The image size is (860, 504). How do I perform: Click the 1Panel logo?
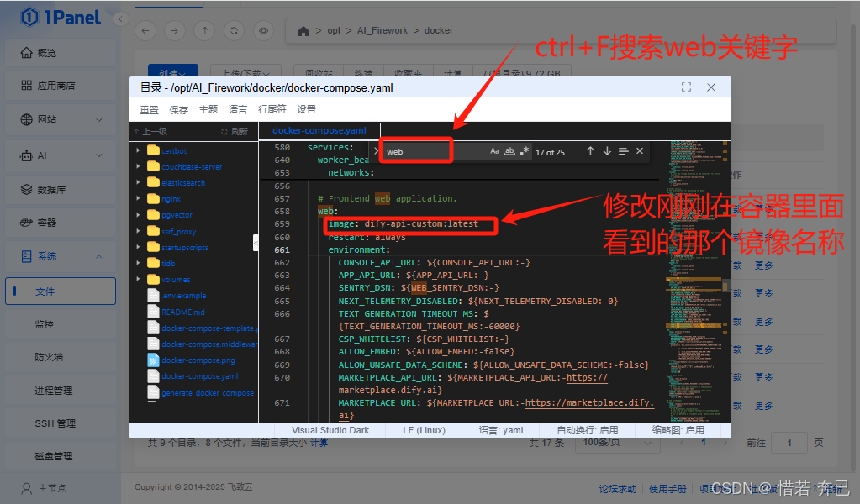[x=61, y=18]
